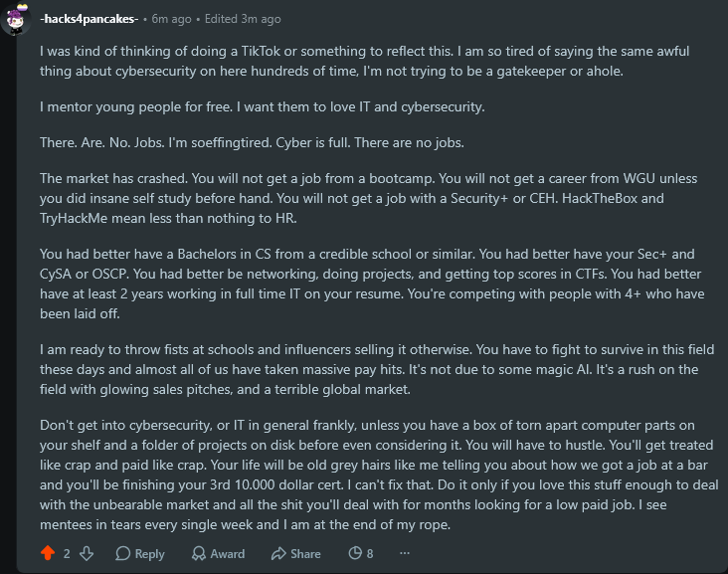This screenshot has height=574, width=728.
Task: Click the "ready to throw fists" paragraph
Action: (377, 369)
